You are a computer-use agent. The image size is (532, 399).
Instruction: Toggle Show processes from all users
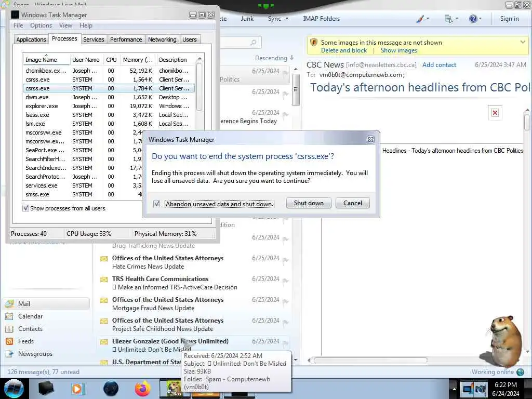tap(25, 208)
